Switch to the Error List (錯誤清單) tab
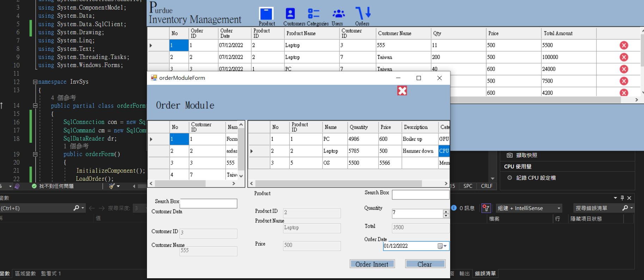This screenshot has width=644, height=280. 485,274
